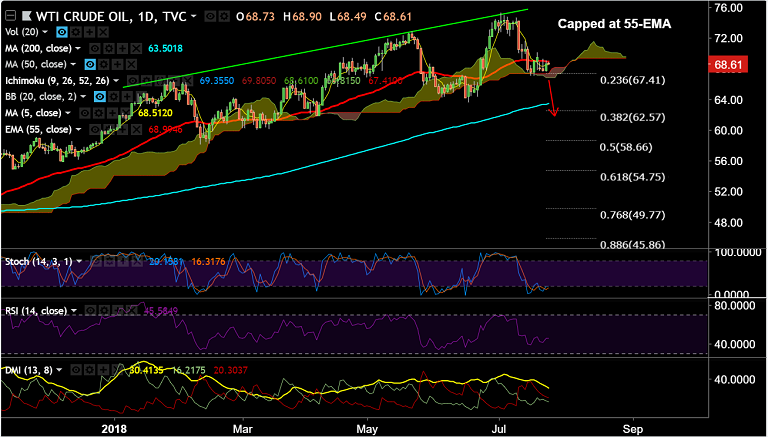Open EMA (55, close) settings gear
The height and width of the screenshot is (437, 768).
108,129
